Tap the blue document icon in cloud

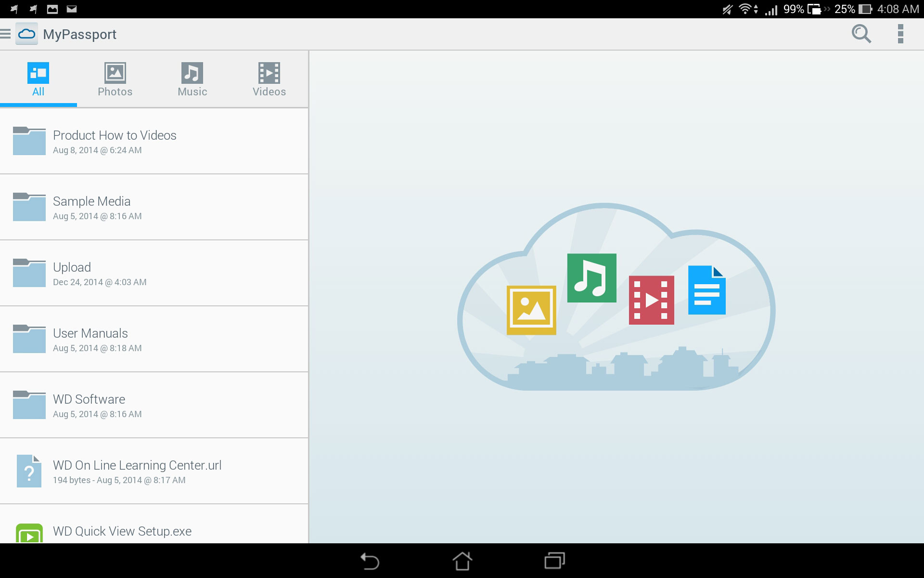(x=706, y=290)
